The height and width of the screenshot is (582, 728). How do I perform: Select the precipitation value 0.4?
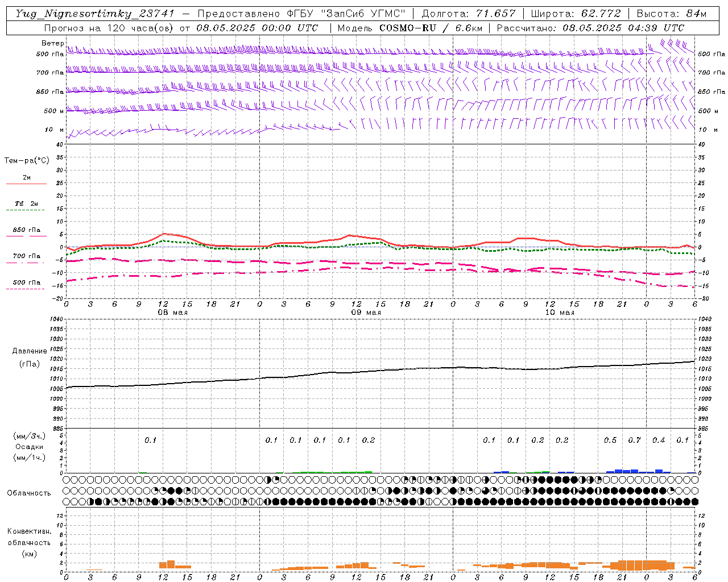coord(659,440)
